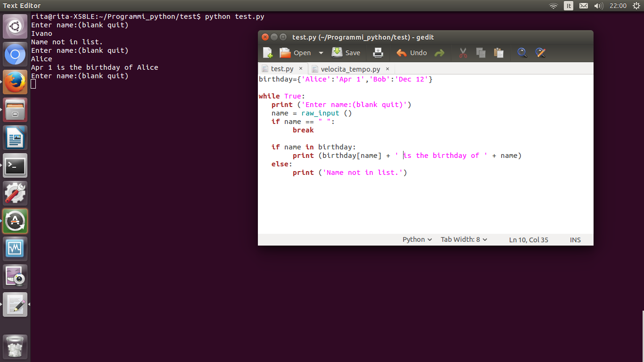Click 'Ivano' in the terminal output
Screen dimensions: 644x362
coord(41,33)
